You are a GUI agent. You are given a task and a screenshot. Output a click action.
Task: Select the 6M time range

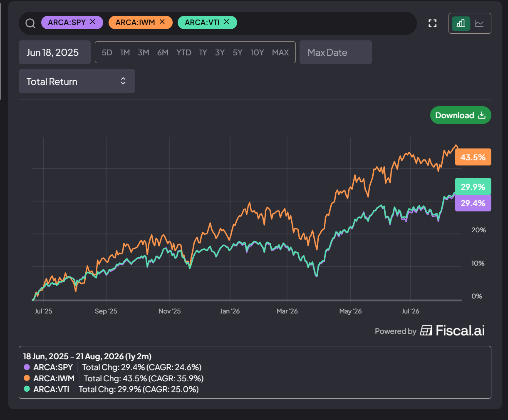tap(163, 52)
